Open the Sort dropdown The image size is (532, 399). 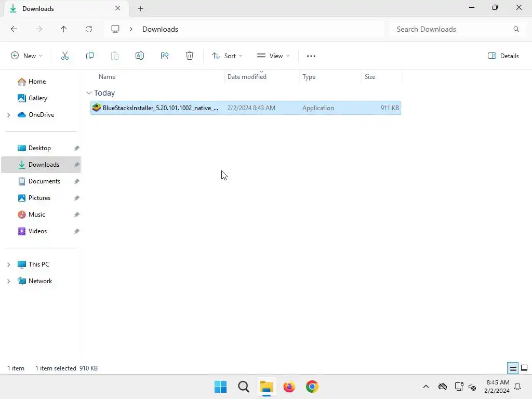227,56
